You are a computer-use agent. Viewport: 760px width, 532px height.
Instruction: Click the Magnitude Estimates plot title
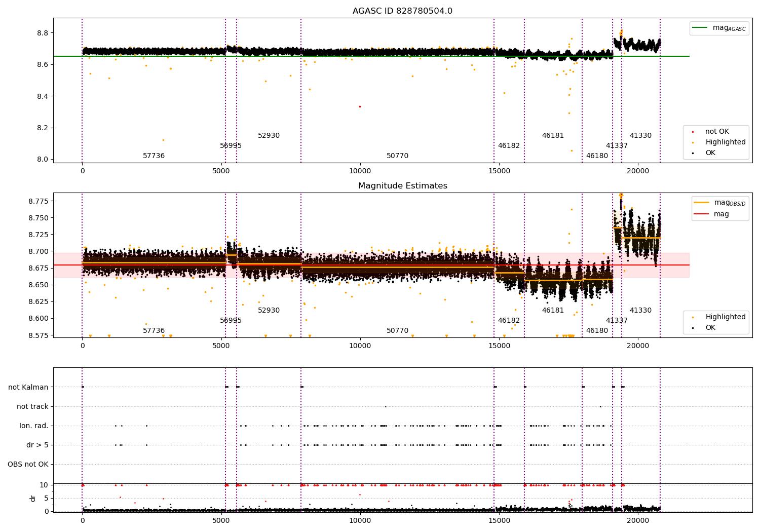[x=402, y=186]
